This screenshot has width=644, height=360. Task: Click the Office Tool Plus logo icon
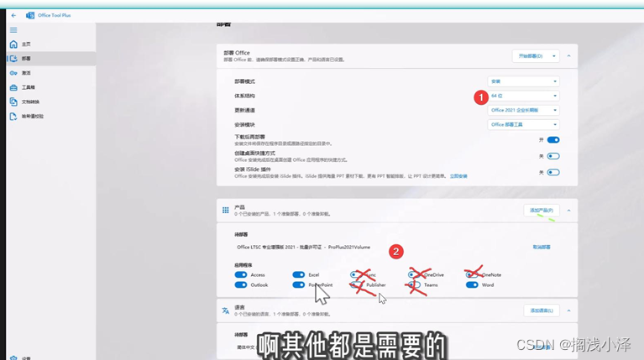point(30,15)
